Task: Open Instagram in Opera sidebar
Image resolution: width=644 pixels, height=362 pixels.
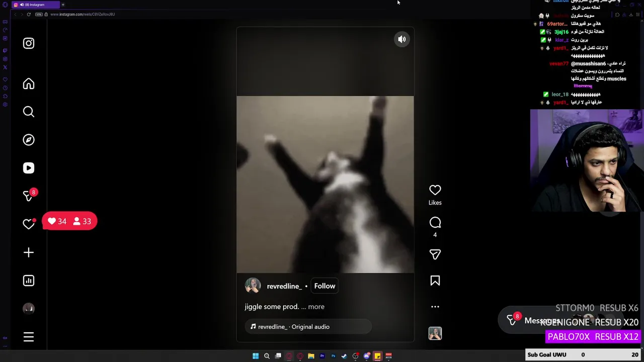Action: coord(5,59)
